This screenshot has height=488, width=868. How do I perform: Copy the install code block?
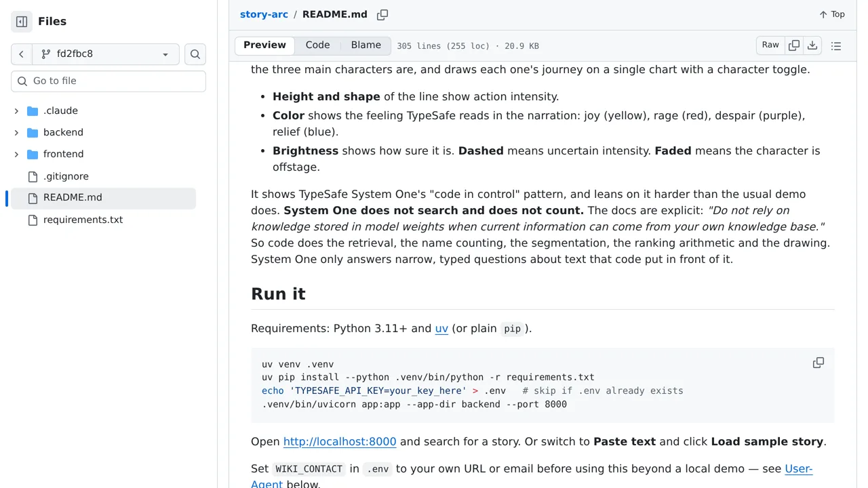pyautogui.click(x=818, y=363)
